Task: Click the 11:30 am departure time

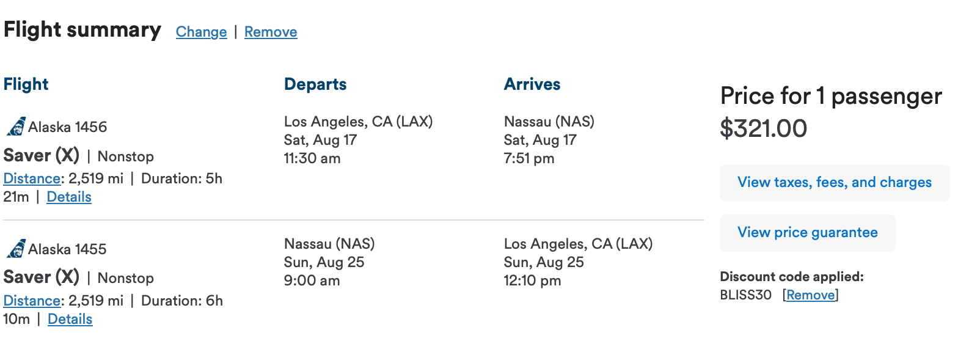Action: coord(312,158)
